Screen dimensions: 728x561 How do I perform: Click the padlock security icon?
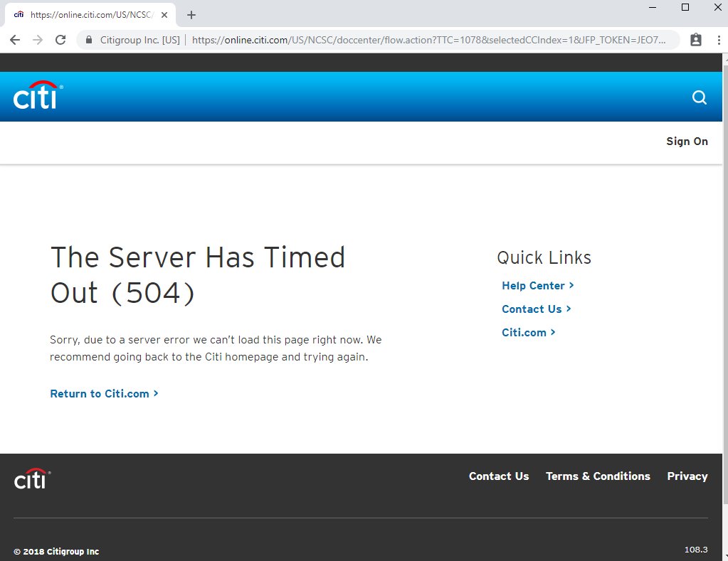click(89, 40)
